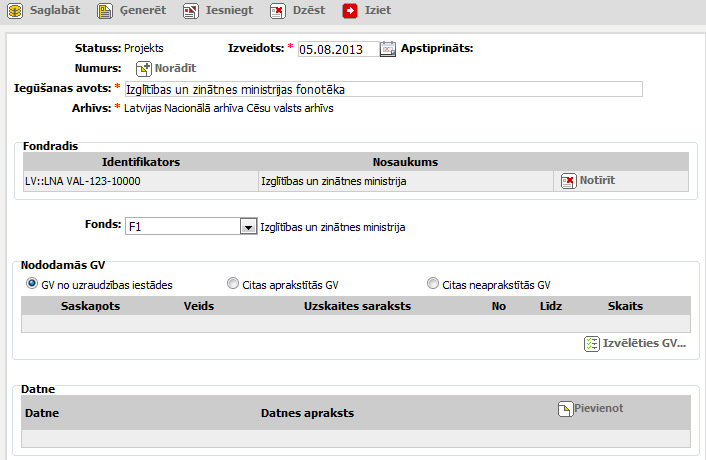Expand the Fonds dropdown arrow
The height and width of the screenshot is (460, 706).
click(248, 227)
